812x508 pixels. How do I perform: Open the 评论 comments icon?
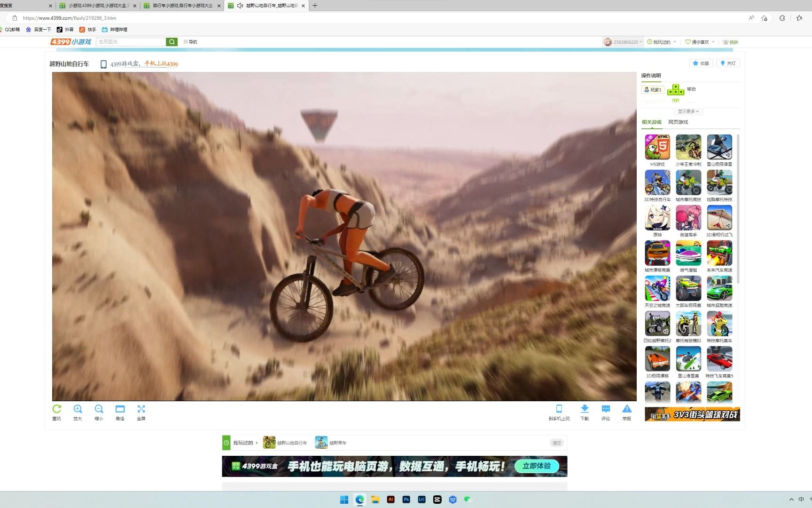click(606, 409)
